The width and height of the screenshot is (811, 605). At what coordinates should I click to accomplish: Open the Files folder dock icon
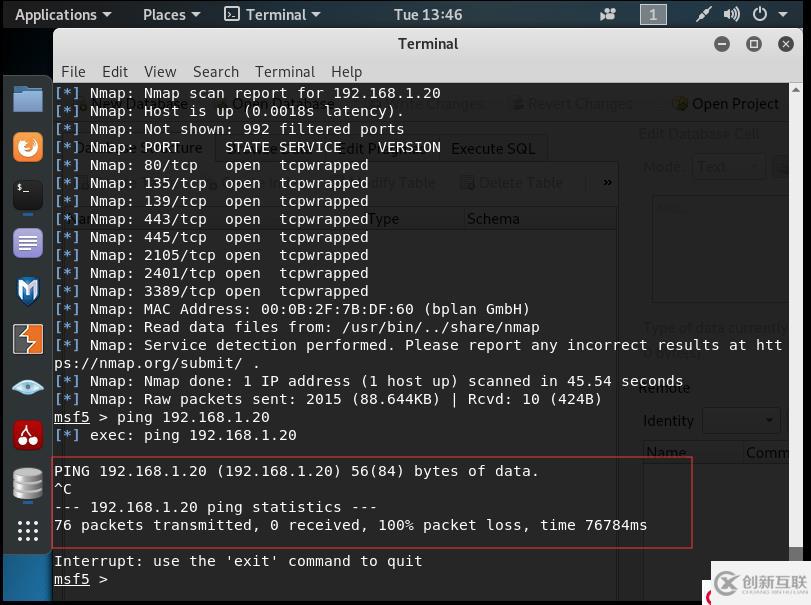(x=27, y=99)
